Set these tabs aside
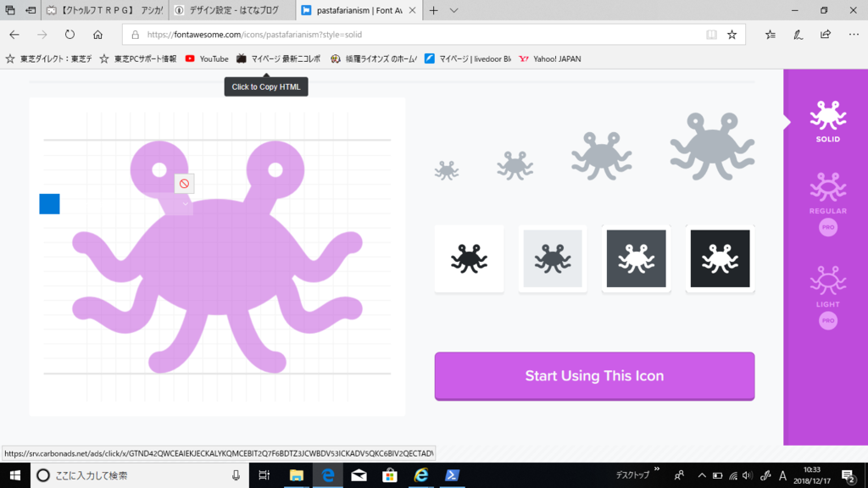 (x=31, y=10)
